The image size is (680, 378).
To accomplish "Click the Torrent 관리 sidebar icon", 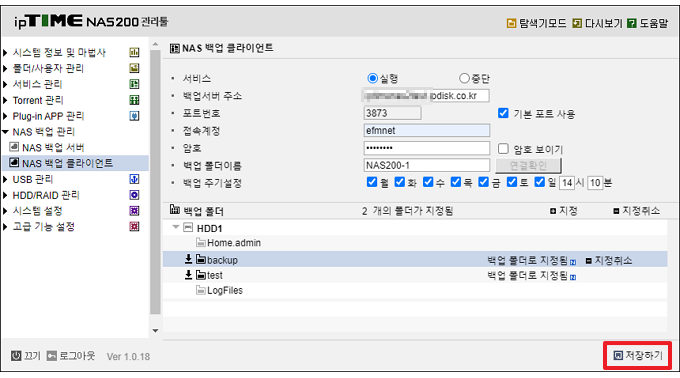I will [134, 100].
